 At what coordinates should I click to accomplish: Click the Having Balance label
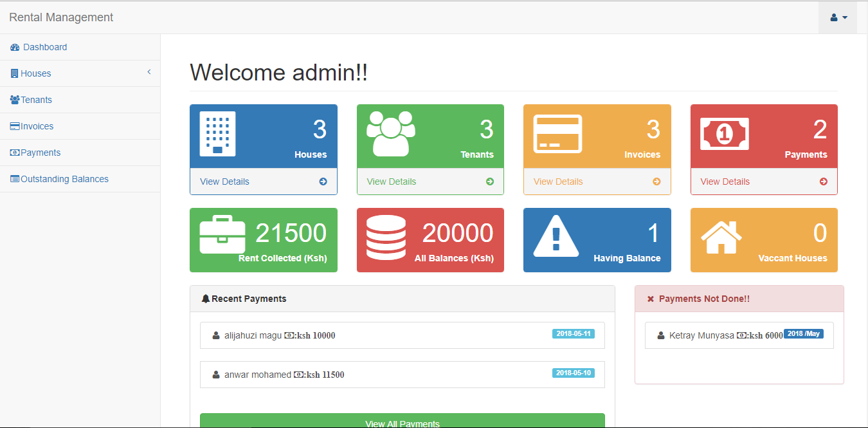(627, 258)
